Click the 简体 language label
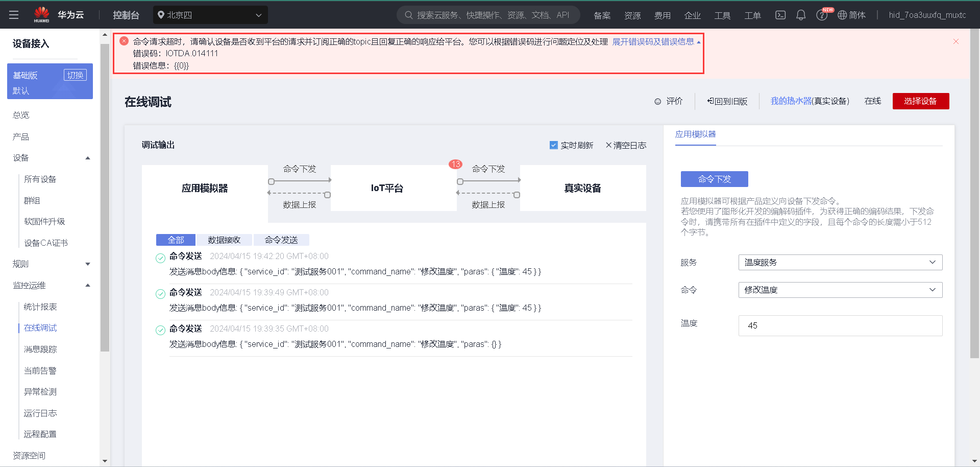 pos(857,15)
